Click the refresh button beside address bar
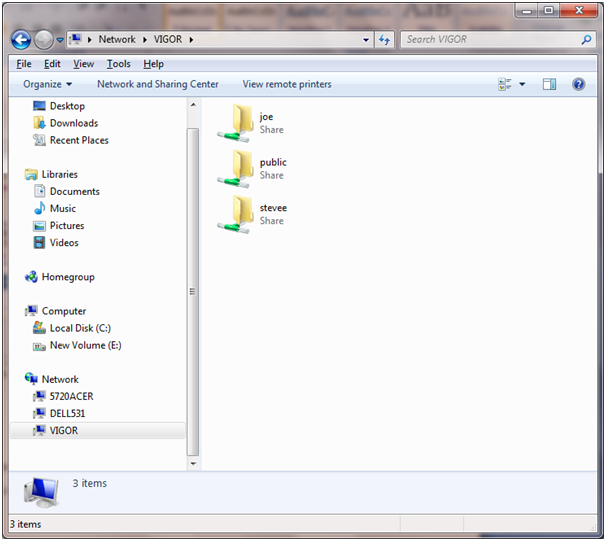The width and height of the screenshot is (606, 541). click(385, 40)
